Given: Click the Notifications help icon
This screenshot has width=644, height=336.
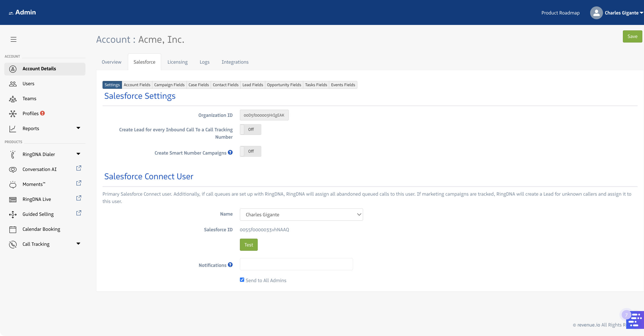Looking at the screenshot, I should (x=230, y=265).
